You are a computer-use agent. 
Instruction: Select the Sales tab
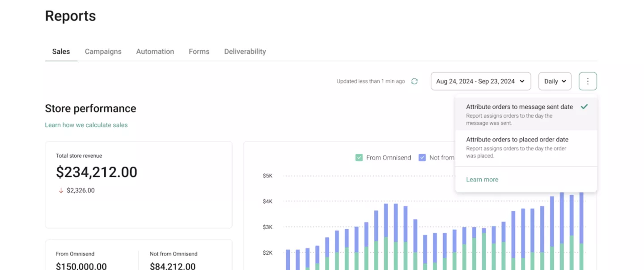click(61, 51)
